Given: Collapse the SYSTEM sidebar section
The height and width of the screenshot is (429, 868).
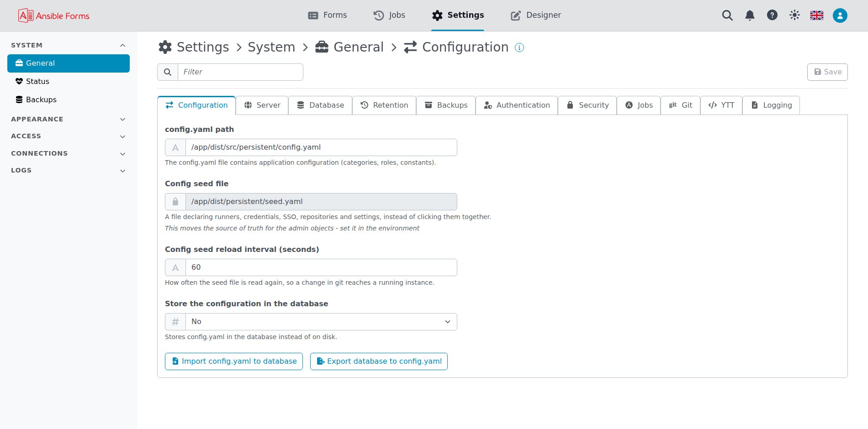Looking at the screenshot, I should (69, 45).
